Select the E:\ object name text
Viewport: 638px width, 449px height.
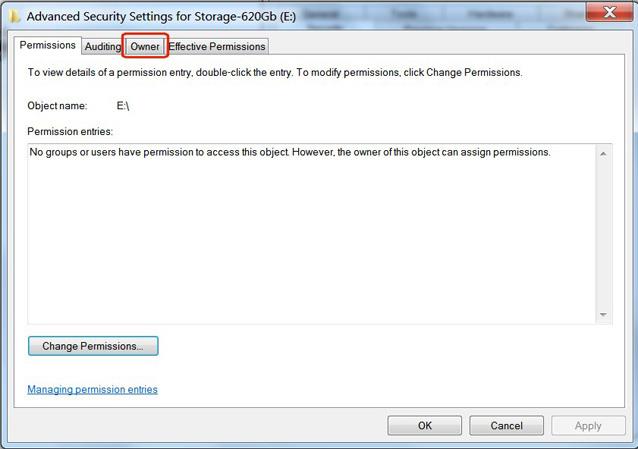click(123, 106)
